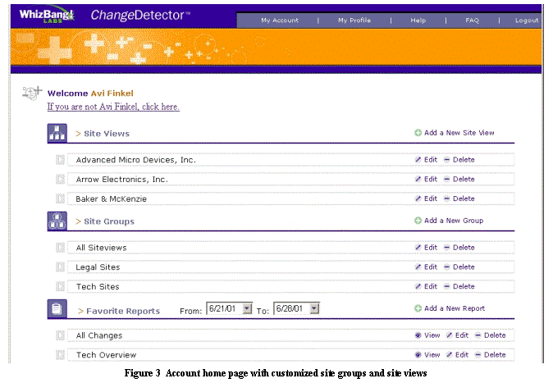This screenshot has height=392, width=553.
Task: Edit the Tech Sites group
Action: click(430, 286)
